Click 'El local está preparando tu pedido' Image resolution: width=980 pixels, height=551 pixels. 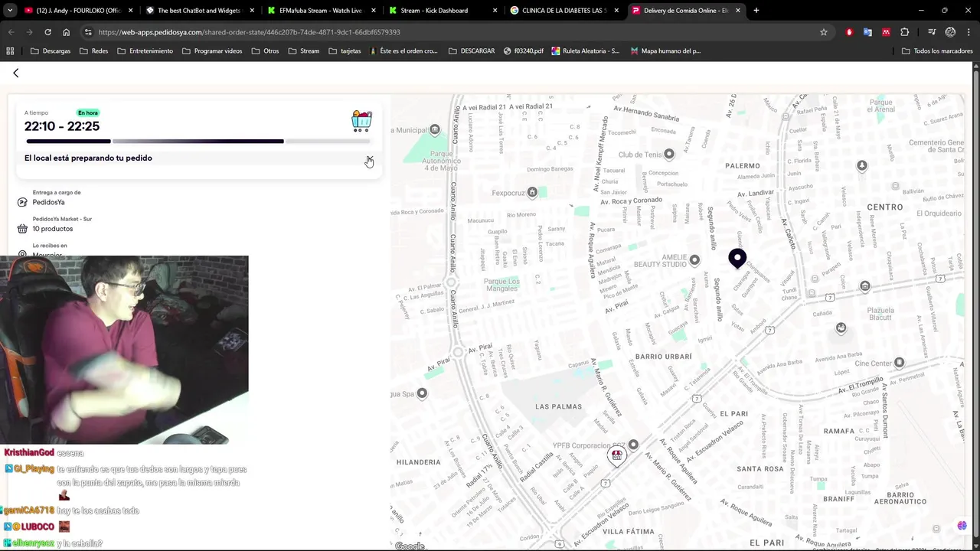[88, 158]
